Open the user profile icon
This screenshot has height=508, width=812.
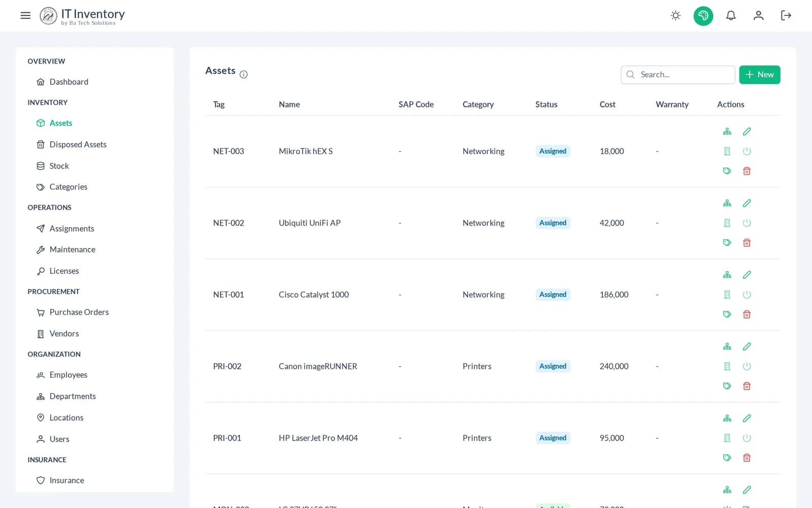[x=758, y=16]
